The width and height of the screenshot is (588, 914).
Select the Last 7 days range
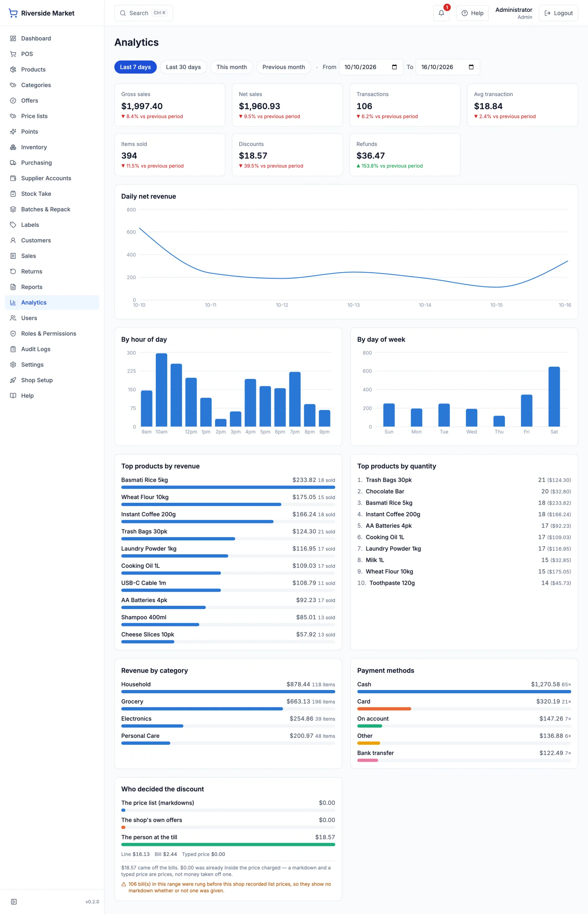(x=135, y=67)
